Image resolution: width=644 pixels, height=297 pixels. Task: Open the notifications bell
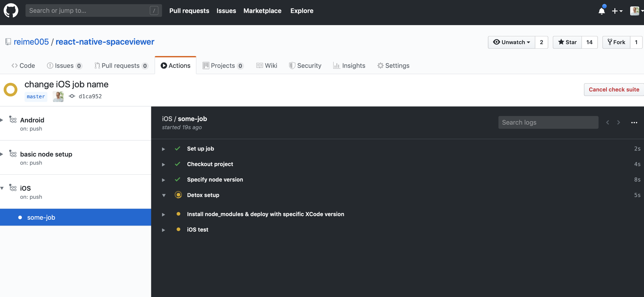pyautogui.click(x=601, y=11)
